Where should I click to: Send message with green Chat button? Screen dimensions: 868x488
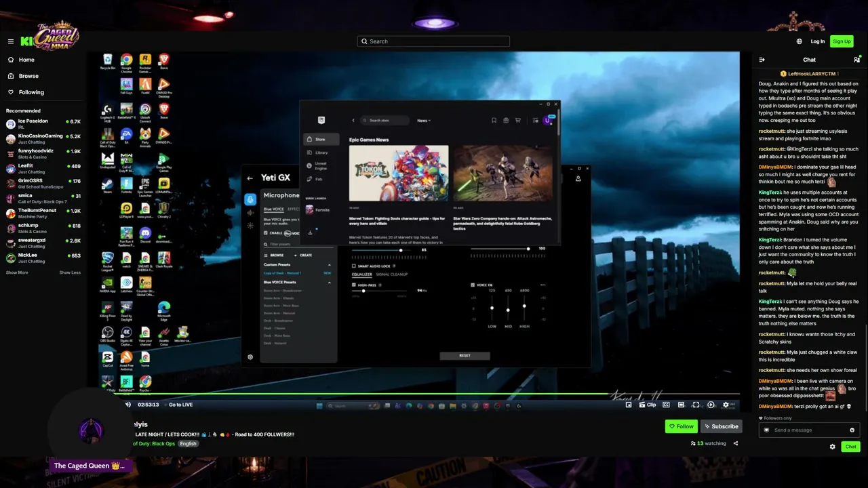(x=850, y=447)
